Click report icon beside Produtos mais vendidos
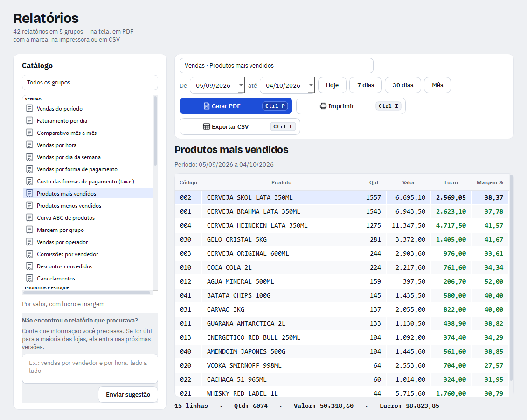Viewport: 527px width, 420px height. coord(29,193)
